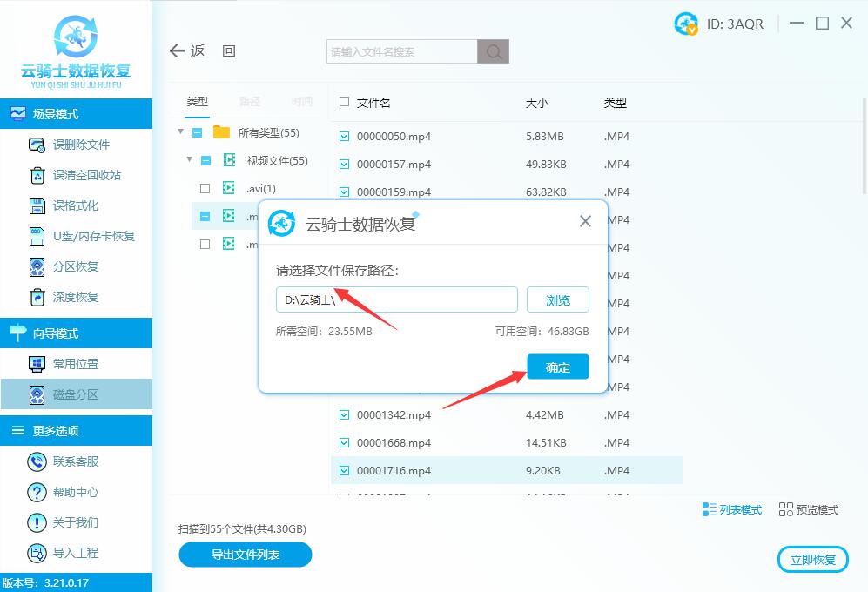Viewport: 868px width, 592px height.
Task: Toggle checkbox for 00001716.mp4
Action: click(x=345, y=471)
